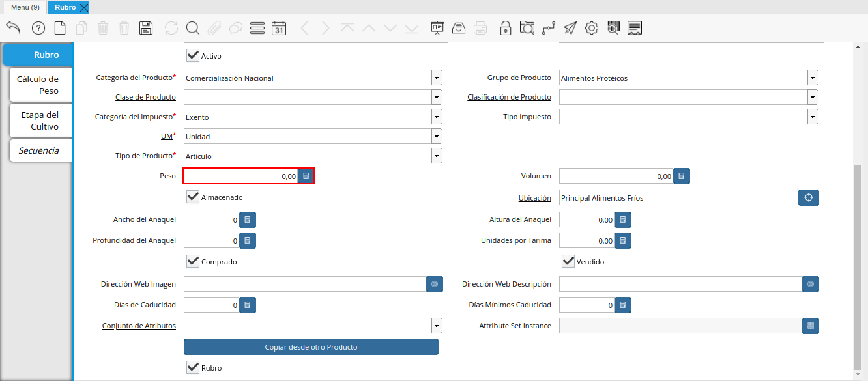
Task: Toggle the Vendido checkbox
Action: pyautogui.click(x=568, y=262)
